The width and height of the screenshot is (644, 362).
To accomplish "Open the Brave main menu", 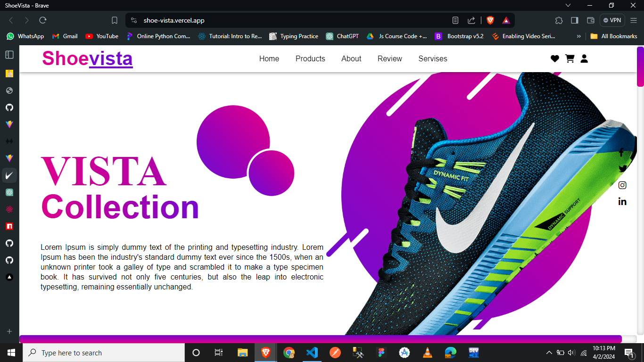I will pyautogui.click(x=634, y=20).
